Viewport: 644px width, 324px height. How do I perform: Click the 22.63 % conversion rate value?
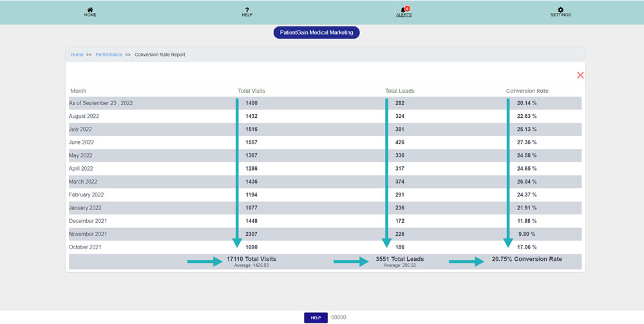527,116
